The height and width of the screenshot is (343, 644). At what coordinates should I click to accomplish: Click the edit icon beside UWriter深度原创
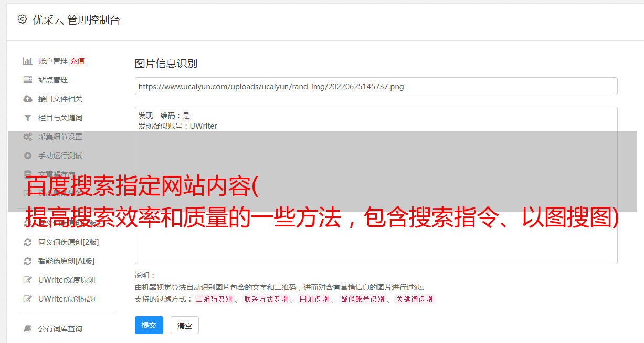click(28, 280)
